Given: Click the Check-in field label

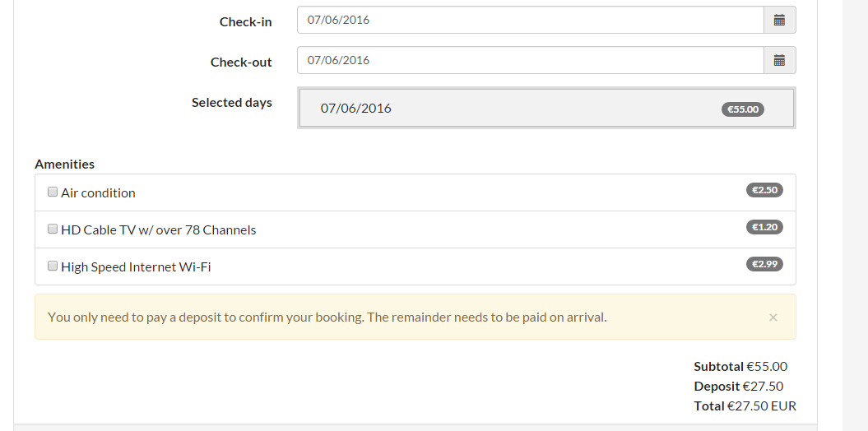Looking at the screenshot, I should pyautogui.click(x=245, y=22).
